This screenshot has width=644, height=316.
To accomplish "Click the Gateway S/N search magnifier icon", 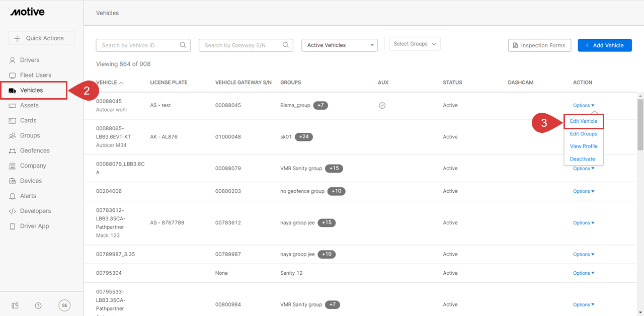I will (x=286, y=45).
